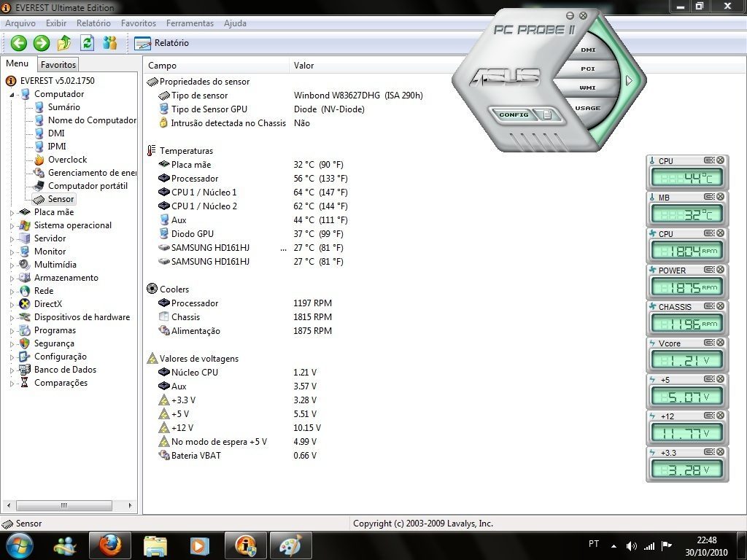Expand the Armazenamento tree node
Screen dimensions: 747x560
tap(12, 278)
